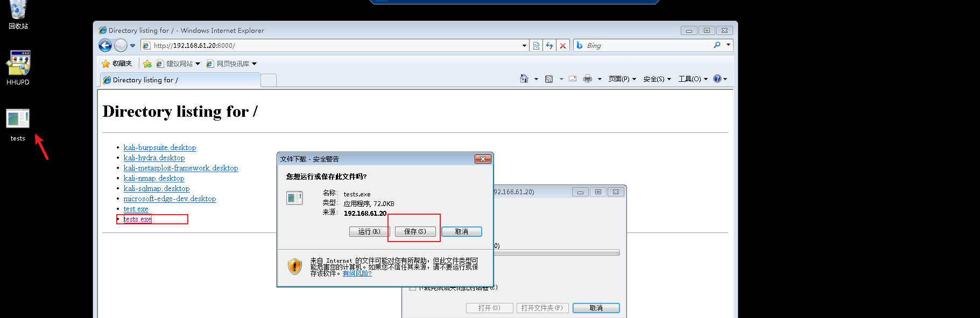This screenshot has height=318, width=980.
Task: Click the red Stop loading icon
Action: [563, 46]
